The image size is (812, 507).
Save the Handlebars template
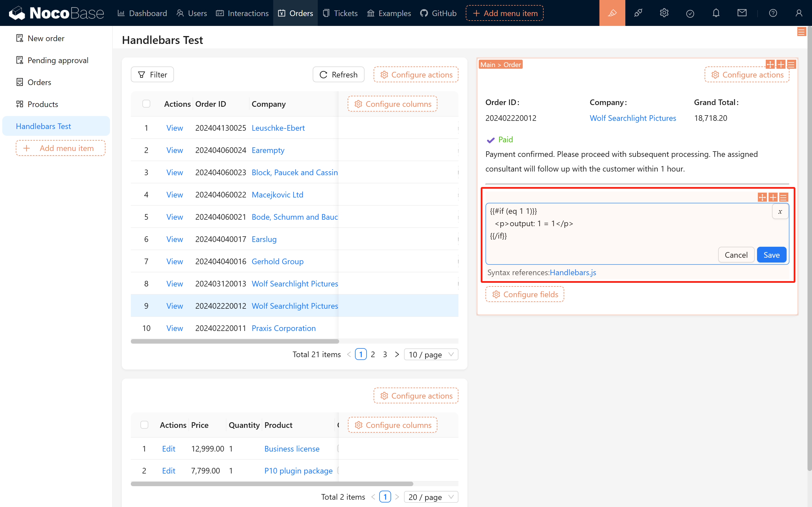pyautogui.click(x=771, y=255)
